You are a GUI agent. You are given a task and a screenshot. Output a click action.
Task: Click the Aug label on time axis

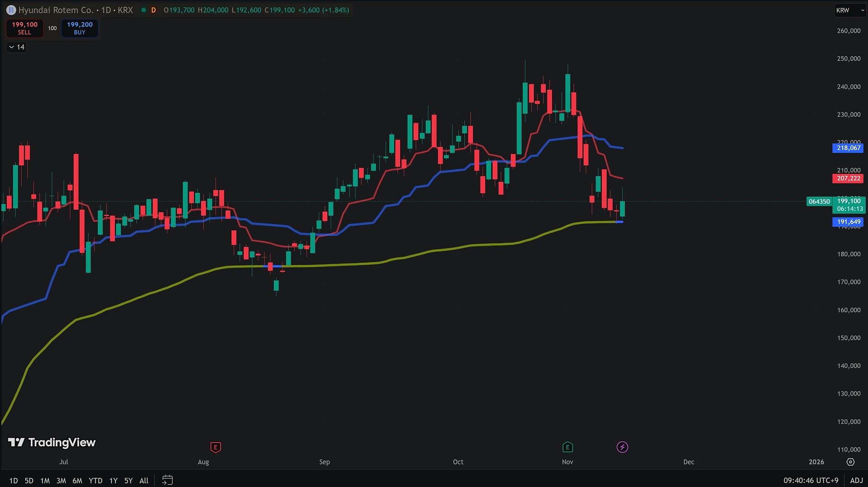(203, 462)
